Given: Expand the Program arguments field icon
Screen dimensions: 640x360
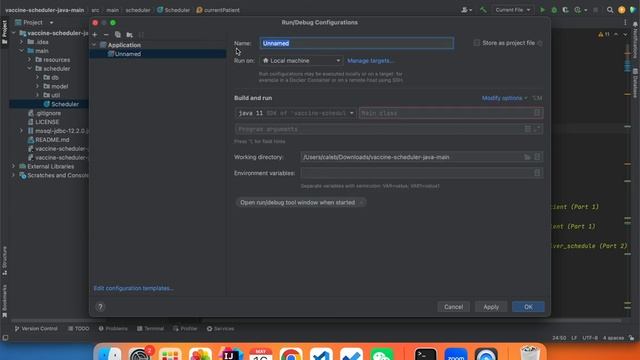Looking at the screenshot, I should tap(538, 129).
